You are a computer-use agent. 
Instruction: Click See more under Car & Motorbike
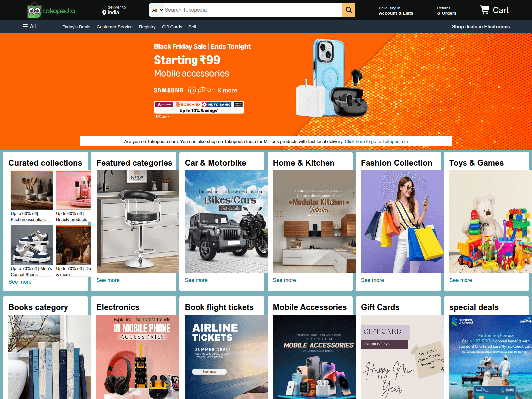[196, 280]
